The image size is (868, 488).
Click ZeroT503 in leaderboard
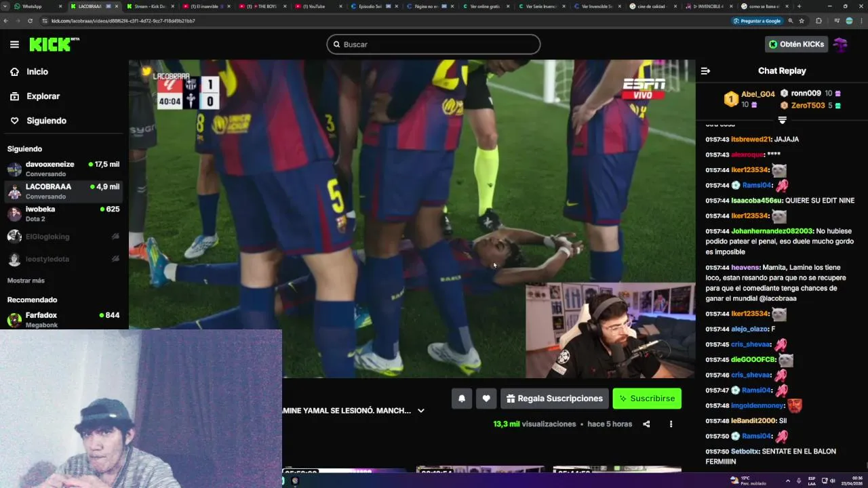[808, 106]
